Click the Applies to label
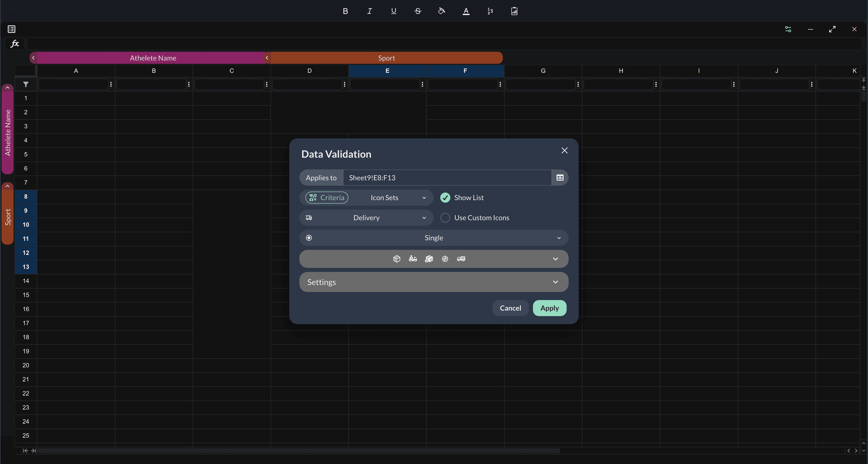868x464 pixels. coord(321,178)
